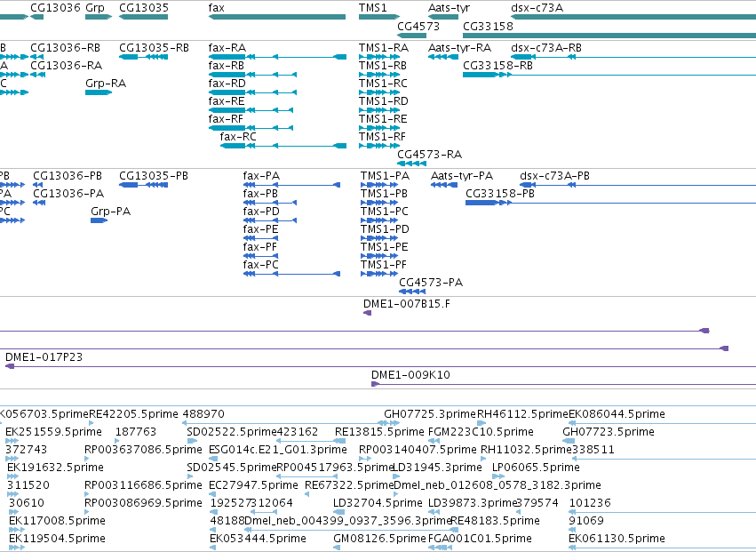Select transcript label CG13036-RA
Image resolution: width=756 pixels, height=552 pixels.
coord(66,65)
